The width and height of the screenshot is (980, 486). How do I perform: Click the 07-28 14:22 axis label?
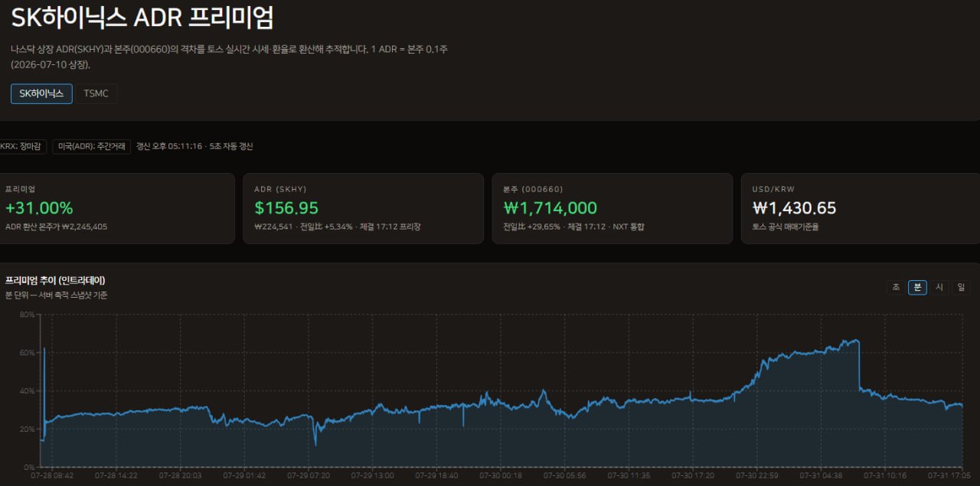pos(116,475)
